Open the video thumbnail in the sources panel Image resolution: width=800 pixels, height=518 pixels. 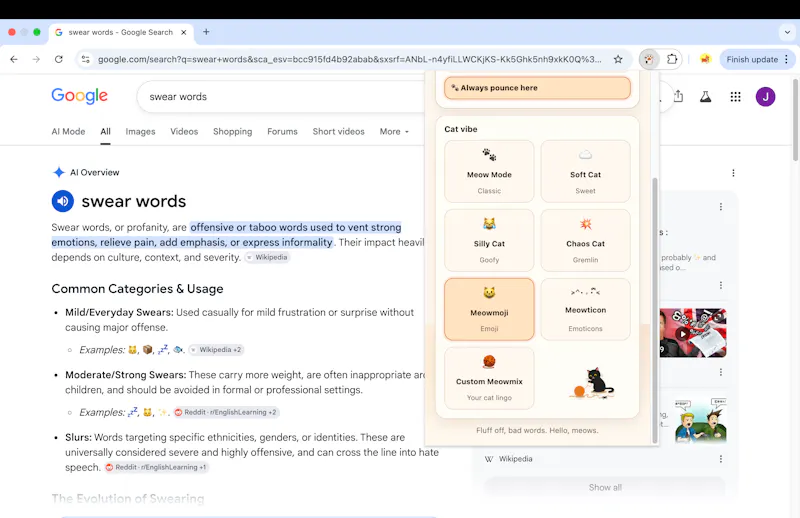coord(693,333)
